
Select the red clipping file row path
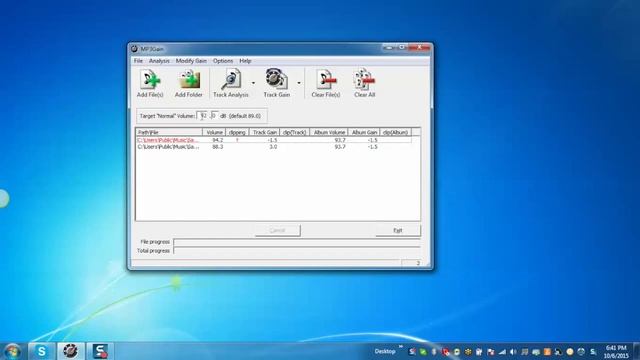pyautogui.click(x=168, y=140)
